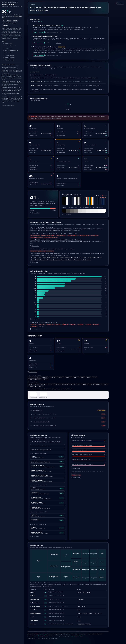The image size is (126, 644).
Task: Click the '<LoaderIcon>' row in Spinner family
Action: tap(47, 520)
